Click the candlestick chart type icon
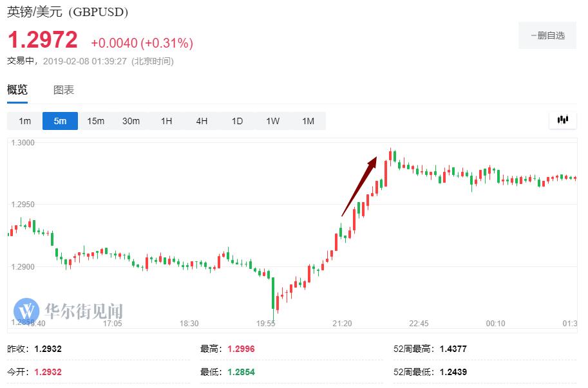This screenshot has width=588, height=388. 562,120
